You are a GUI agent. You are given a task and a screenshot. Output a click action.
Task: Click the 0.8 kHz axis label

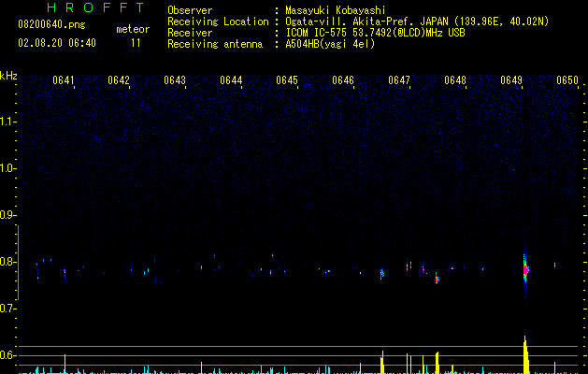click(x=7, y=262)
